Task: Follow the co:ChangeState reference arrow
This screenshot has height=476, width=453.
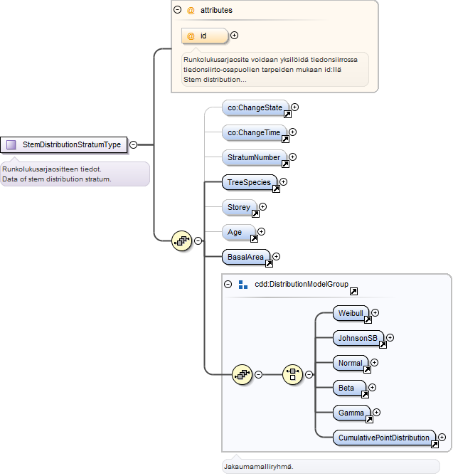Action: [x=287, y=114]
